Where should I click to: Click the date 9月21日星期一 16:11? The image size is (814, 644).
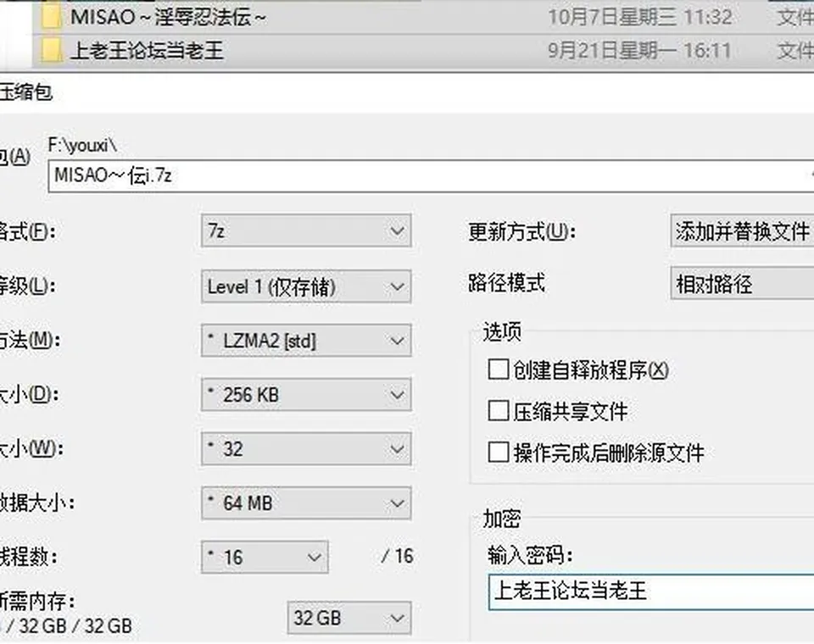(x=639, y=51)
